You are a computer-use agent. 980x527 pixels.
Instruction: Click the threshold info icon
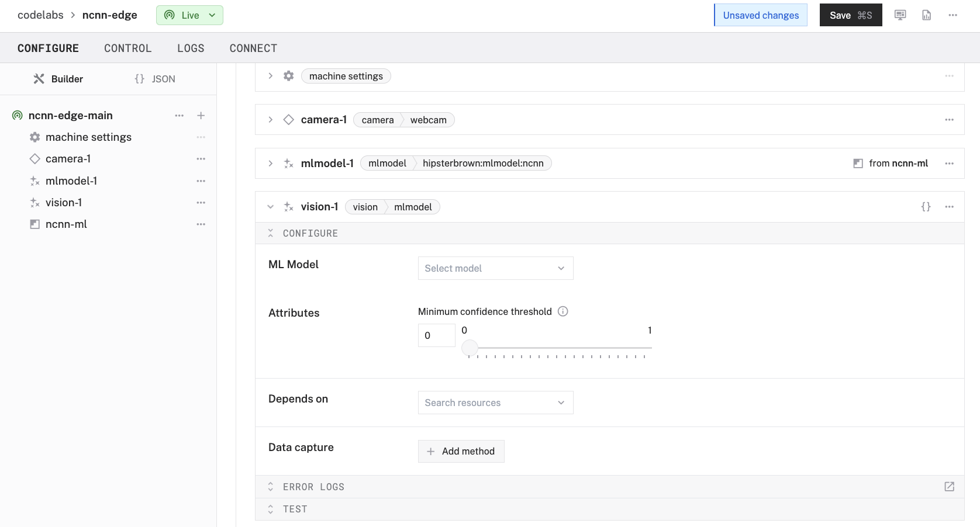(x=563, y=311)
